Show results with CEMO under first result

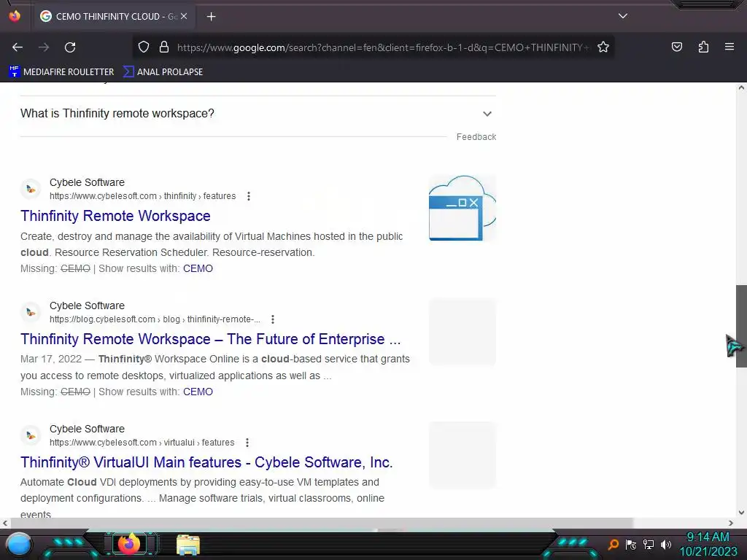tap(198, 268)
